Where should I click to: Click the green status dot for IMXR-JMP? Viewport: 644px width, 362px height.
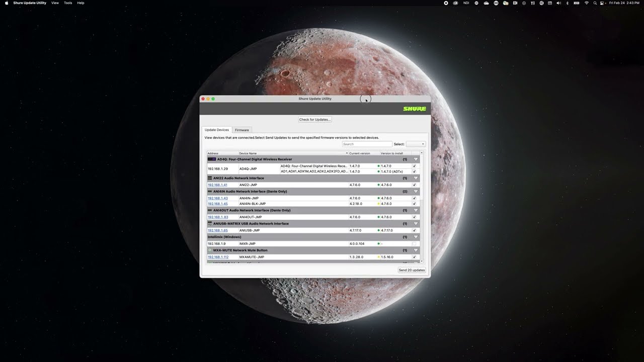pyautogui.click(x=378, y=243)
